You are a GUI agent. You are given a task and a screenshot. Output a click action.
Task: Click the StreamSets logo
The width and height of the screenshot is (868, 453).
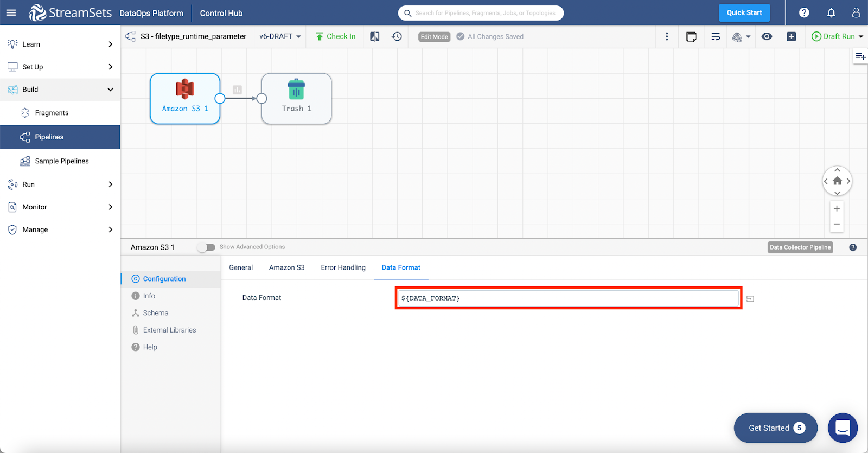(71, 12)
